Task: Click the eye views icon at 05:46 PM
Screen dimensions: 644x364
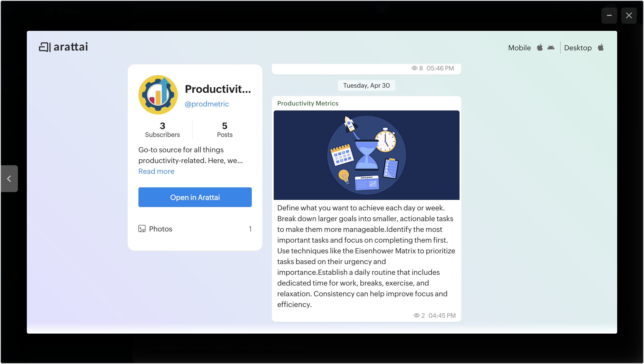Action: (x=414, y=68)
